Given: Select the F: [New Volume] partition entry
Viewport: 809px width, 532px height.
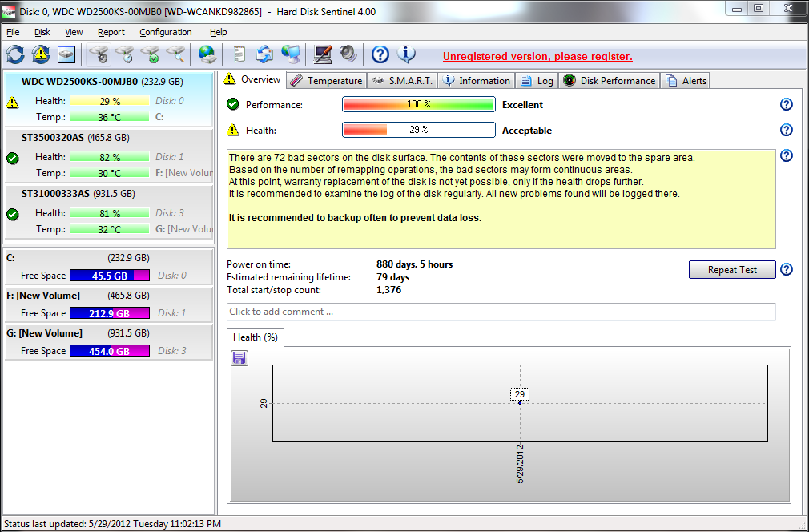Looking at the screenshot, I should [108, 304].
